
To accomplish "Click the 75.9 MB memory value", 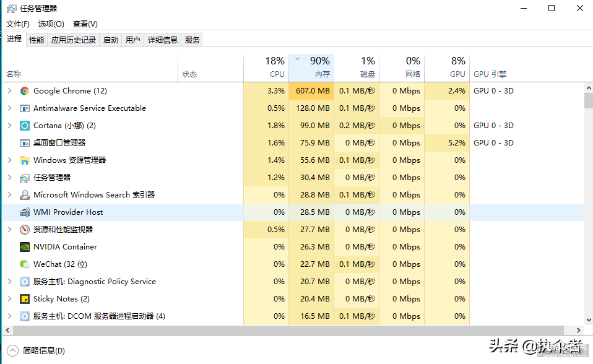I will coord(315,143).
